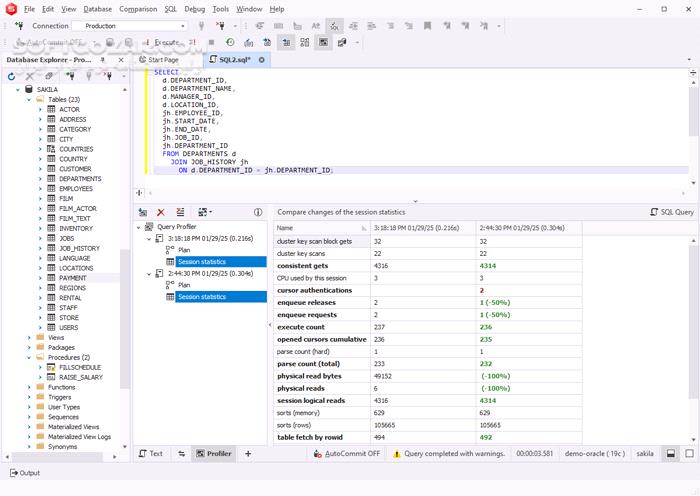Open the Window menu

click(x=249, y=9)
